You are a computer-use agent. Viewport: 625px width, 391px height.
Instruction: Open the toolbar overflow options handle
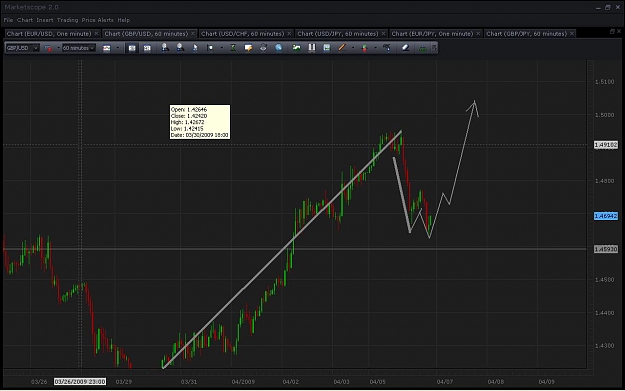pyautogui.click(x=434, y=48)
